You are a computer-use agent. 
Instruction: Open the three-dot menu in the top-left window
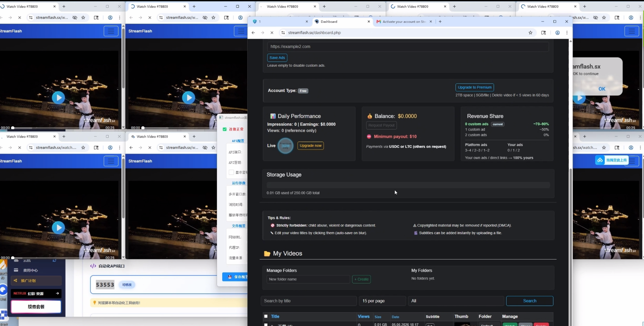click(x=120, y=17)
